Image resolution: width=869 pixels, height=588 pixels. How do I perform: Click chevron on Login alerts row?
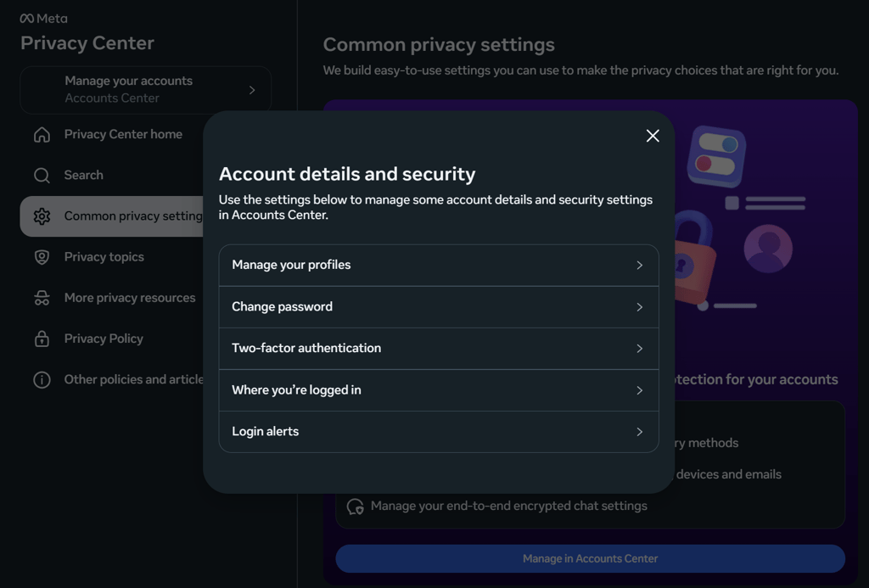click(x=640, y=432)
